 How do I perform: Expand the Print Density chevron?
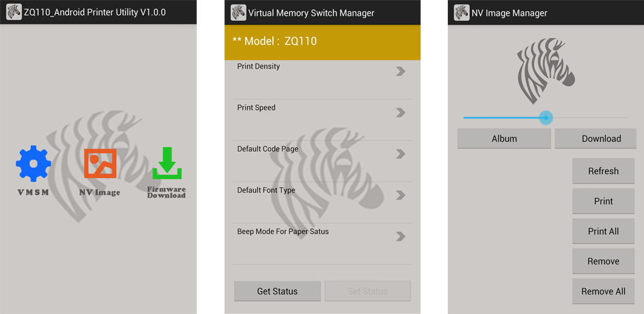[x=401, y=72]
